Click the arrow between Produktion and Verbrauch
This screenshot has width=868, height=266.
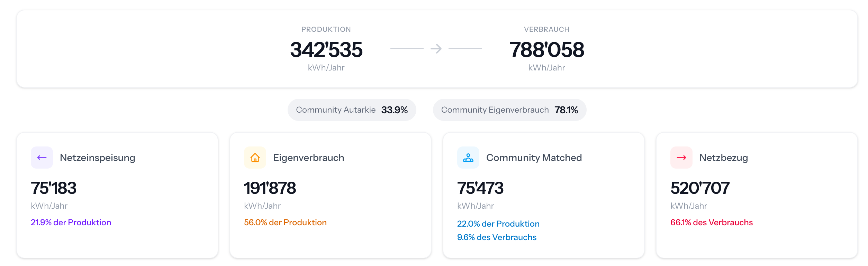436,49
